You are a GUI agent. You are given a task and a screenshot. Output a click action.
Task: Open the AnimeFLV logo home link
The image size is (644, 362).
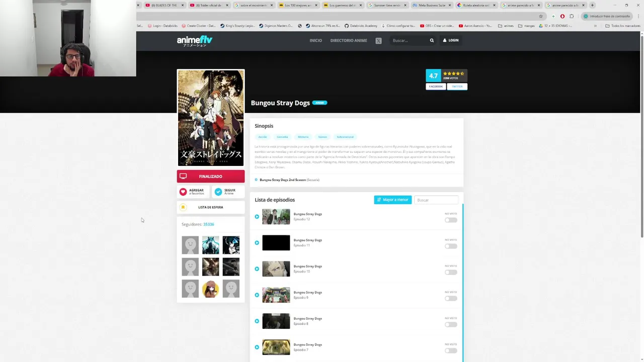(195, 41)
